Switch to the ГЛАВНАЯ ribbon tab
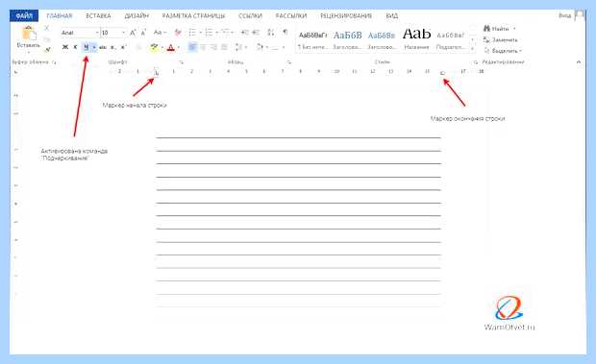 60,16
